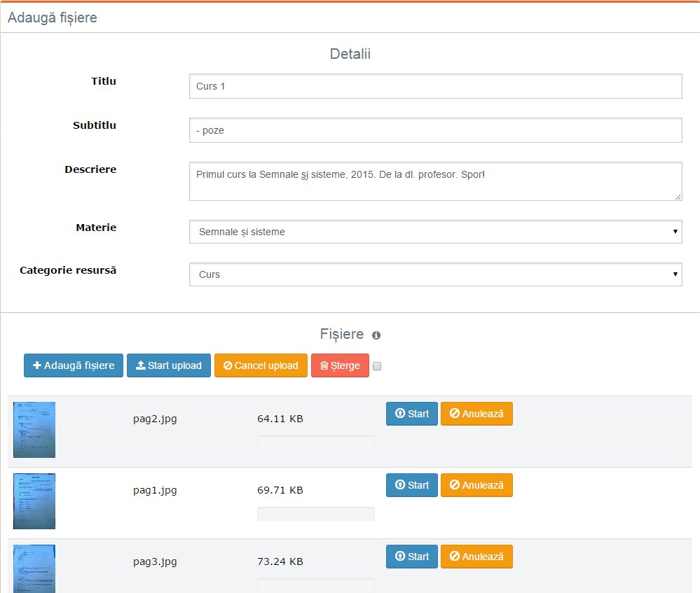Viewport: 700px width, 593px height.
Task: Start uploading pag3.jpg
Action: pos(412,557)
